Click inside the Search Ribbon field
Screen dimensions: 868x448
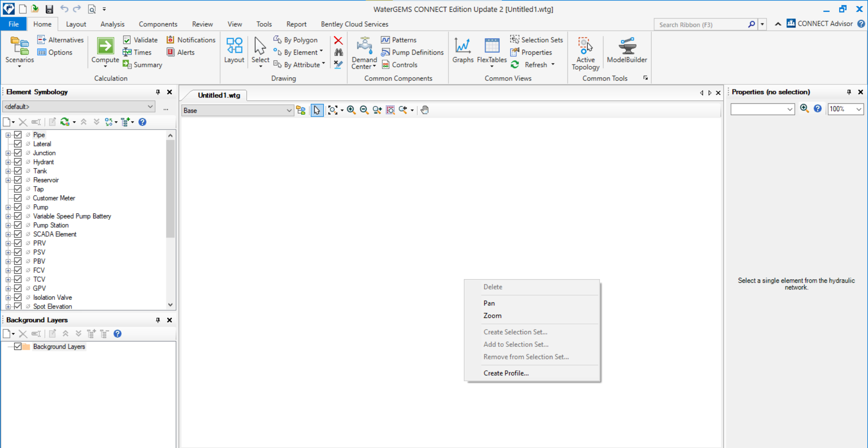click(700, 25)
